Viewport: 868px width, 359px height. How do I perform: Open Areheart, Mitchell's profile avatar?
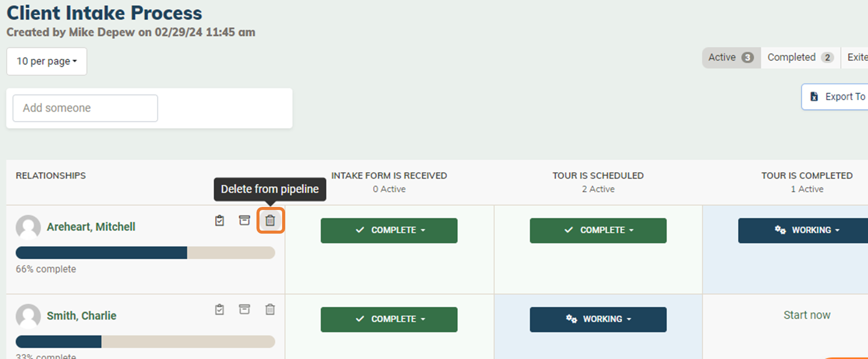click(28, 227)
